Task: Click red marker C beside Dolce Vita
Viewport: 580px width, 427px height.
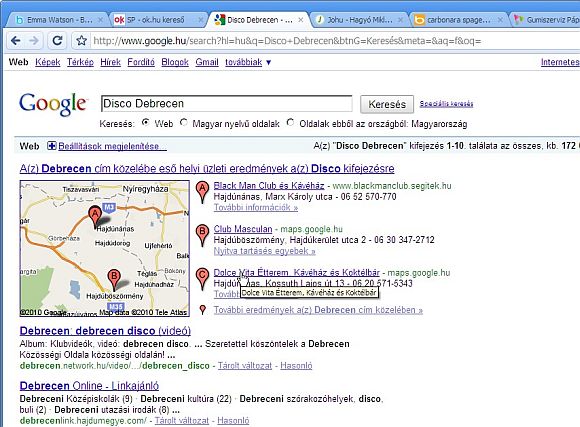Action: click(x=202, y=279)
